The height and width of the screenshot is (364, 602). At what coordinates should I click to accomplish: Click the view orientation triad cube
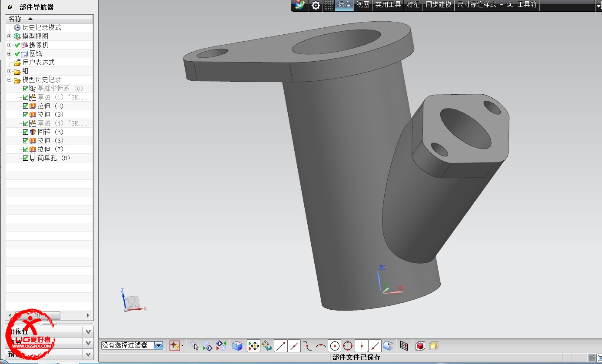pyautogui.click(x=133, y=301)
